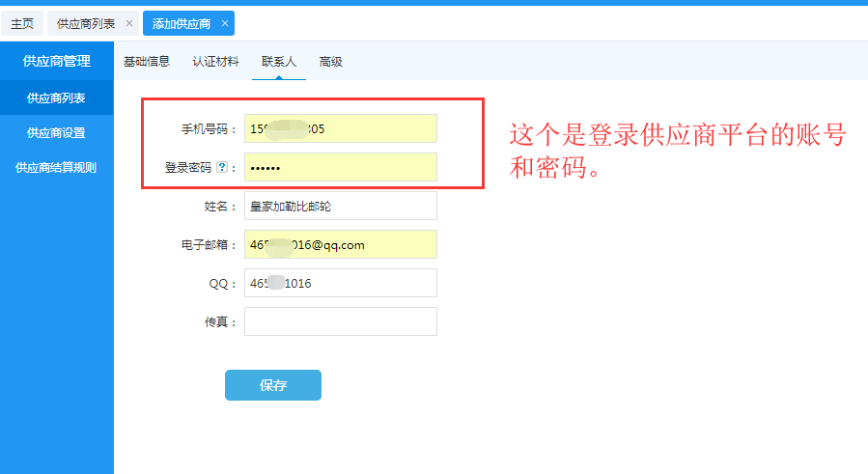Viewport: 868px width, 474px height.
Task: Click 供应商管理 sidebar header
Action: coord(57,61)
